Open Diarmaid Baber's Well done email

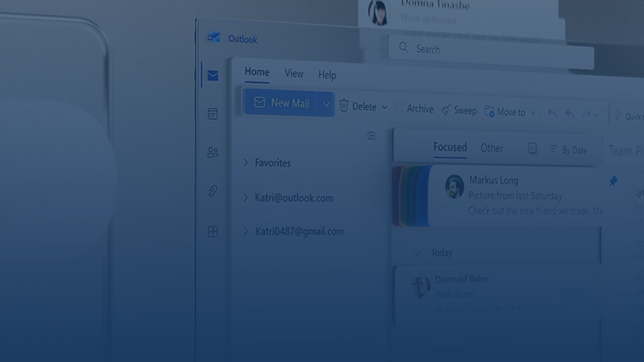coord(497,294)
